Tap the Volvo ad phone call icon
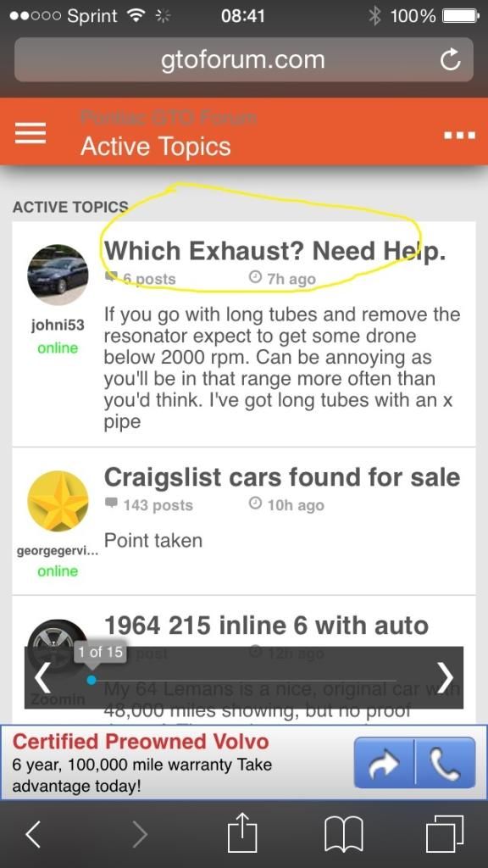The image size is (488, 868). pyautogui.click(x=446, y=762)
